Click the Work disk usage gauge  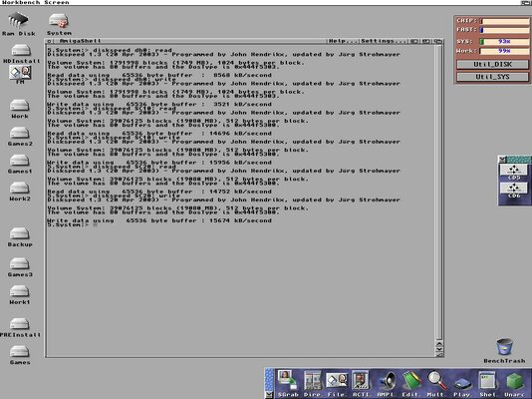point(504,51)
